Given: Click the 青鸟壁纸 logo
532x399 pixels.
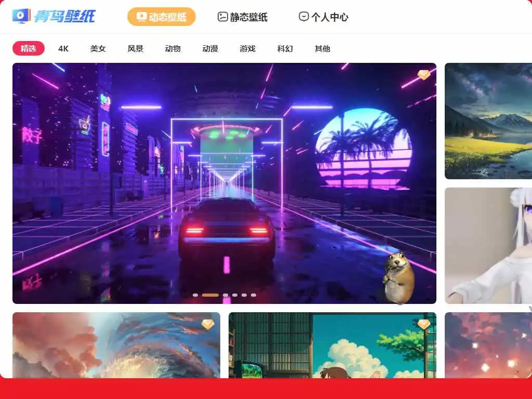Looking at the screenshot, I should coord(54,16).
